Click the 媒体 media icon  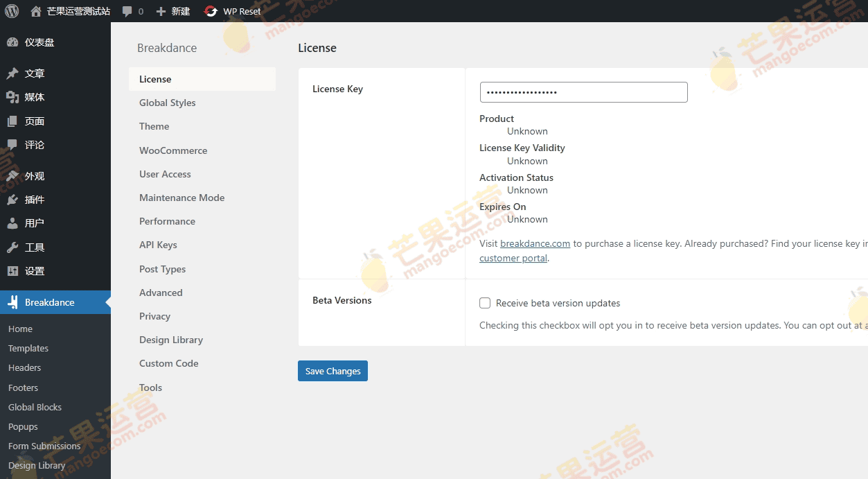12,97
